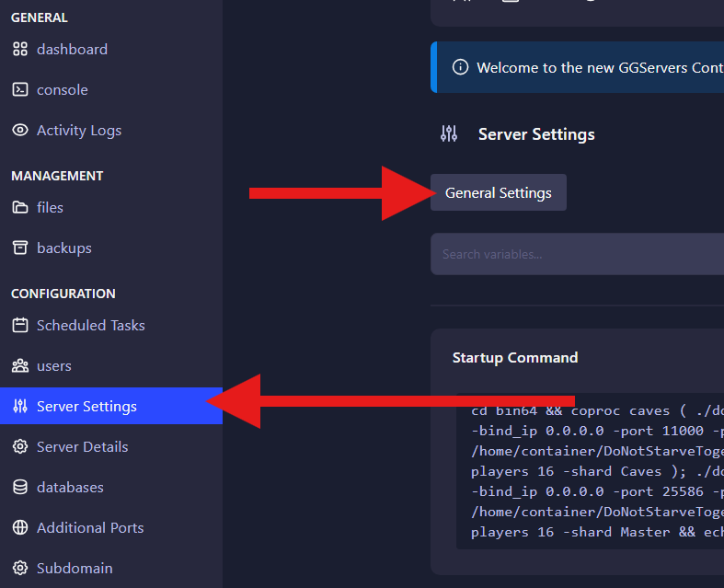Viewport: 724px width, 588px height.
Task: Click the Additional Ports globe icon
Action: coord(19,528)
